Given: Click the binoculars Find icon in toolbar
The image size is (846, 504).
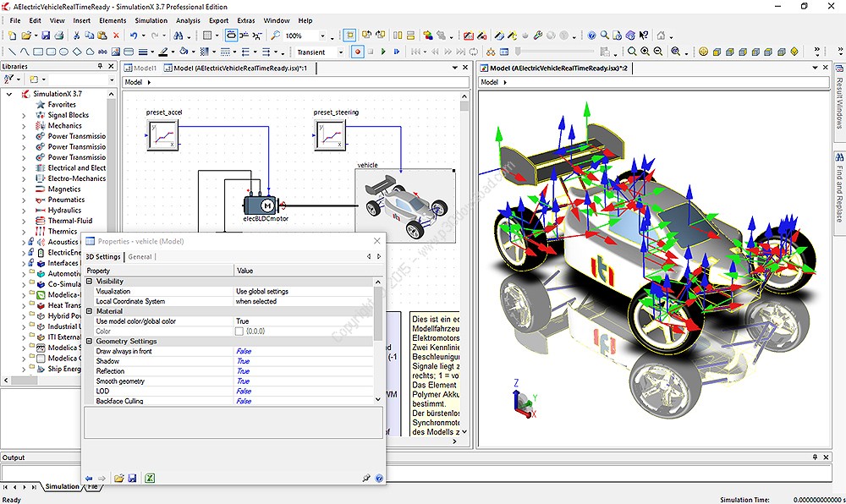Looking at the screenshot, I should click(178, 36).
